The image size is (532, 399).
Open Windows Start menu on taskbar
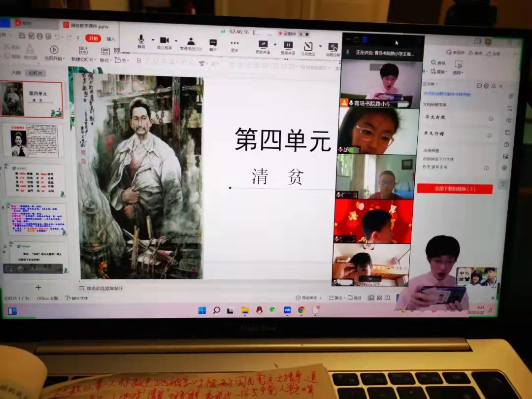pyautogui.click(x=202, y=310)
